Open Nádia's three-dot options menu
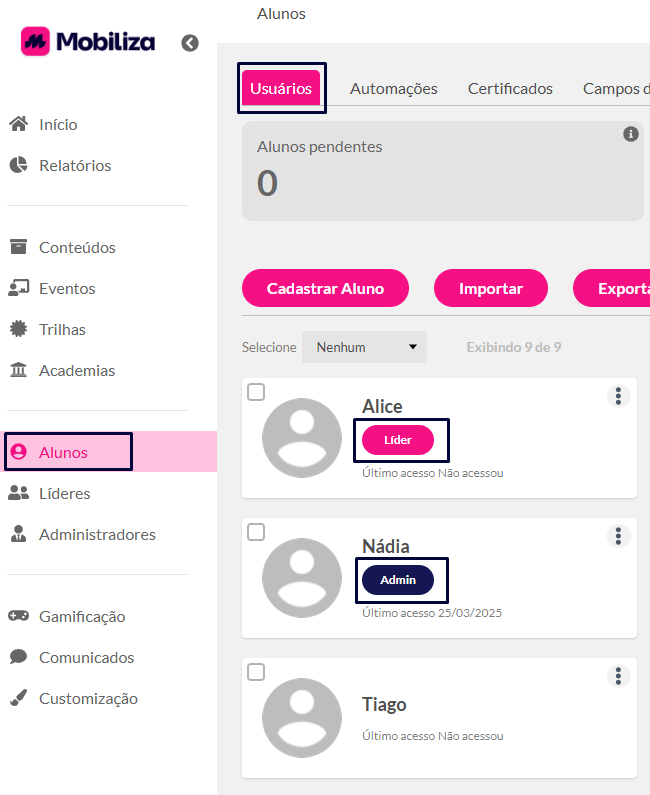The height and width of the screenshot is (795, 650). click(x=619, y=536)
